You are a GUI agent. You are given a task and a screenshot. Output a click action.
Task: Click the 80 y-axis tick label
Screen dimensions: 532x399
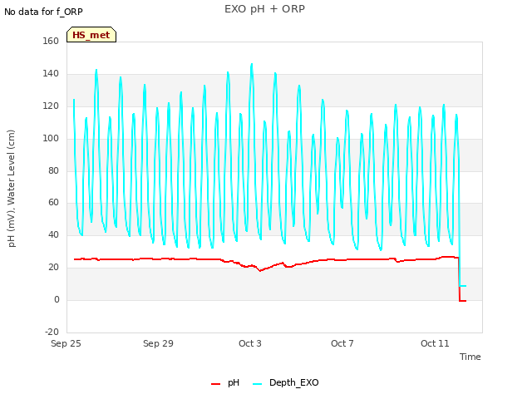click(x=53, y=170)
